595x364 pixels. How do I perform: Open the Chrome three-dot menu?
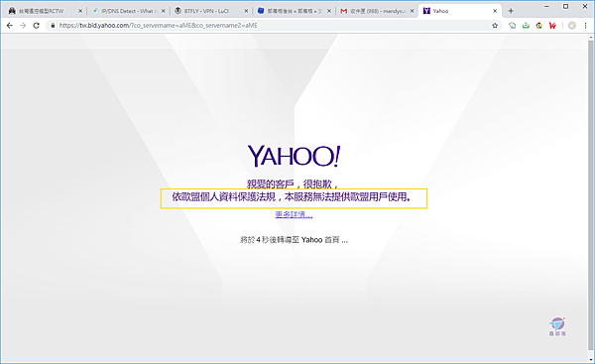(585, 26)
